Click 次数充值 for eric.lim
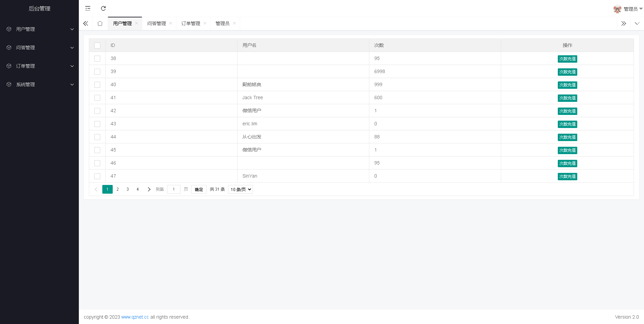 (568, 124)
